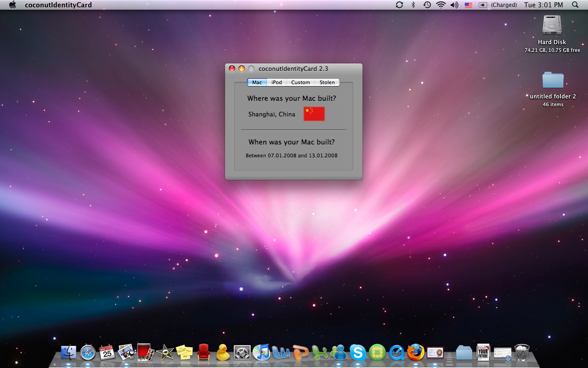Open Spotlight search

575,5
